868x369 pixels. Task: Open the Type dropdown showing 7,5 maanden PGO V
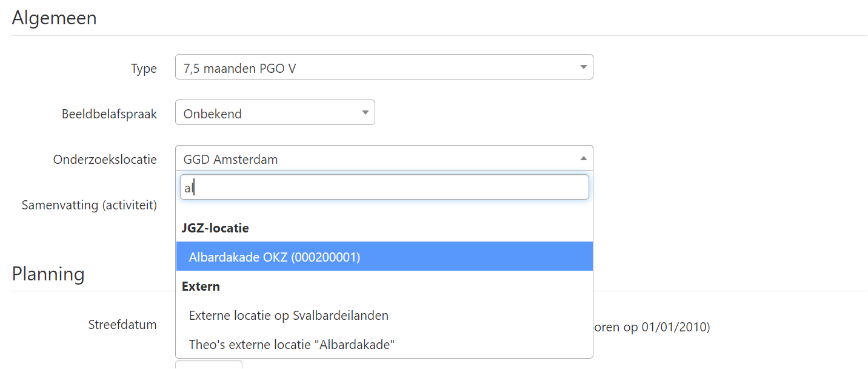376,67
